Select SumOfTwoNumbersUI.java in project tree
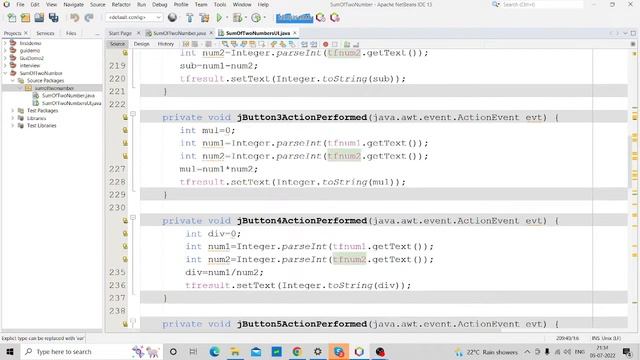This screenshot has height=360, width=640. click(x=71, y=103)
